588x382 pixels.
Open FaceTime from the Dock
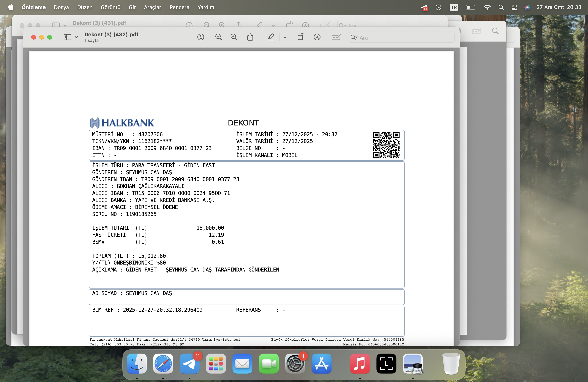(x=269, y=363)
